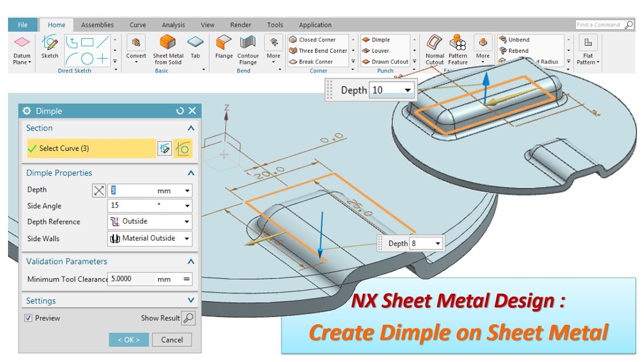This screenshot has height=362, width=644.
Task: Switch to the Curve tab
Action: click(138, 25)
